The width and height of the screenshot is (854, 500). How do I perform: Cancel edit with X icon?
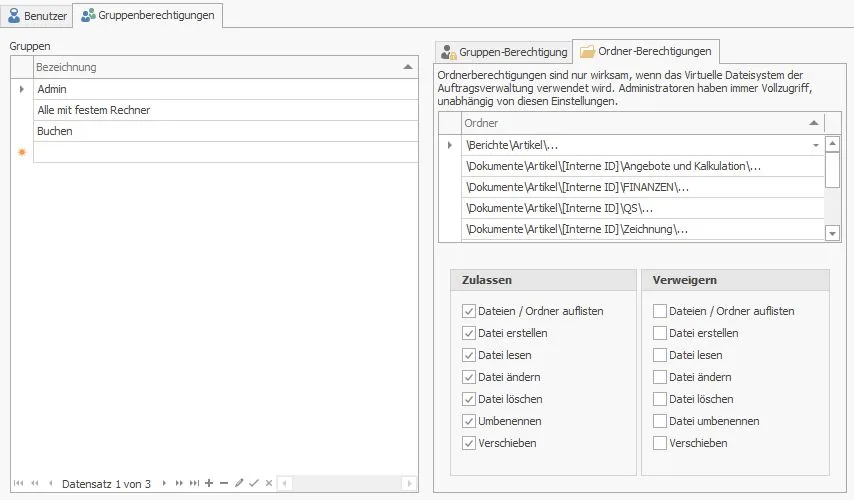pos(269,483)
